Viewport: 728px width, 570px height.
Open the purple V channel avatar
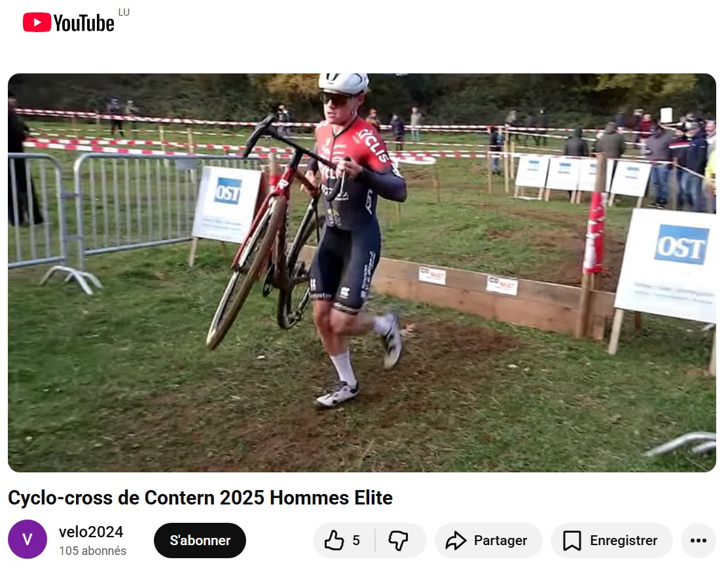click(27, 539)
